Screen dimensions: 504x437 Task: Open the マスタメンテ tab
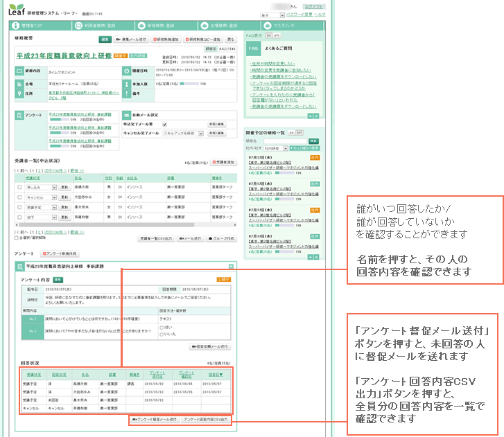coord(293,26)
